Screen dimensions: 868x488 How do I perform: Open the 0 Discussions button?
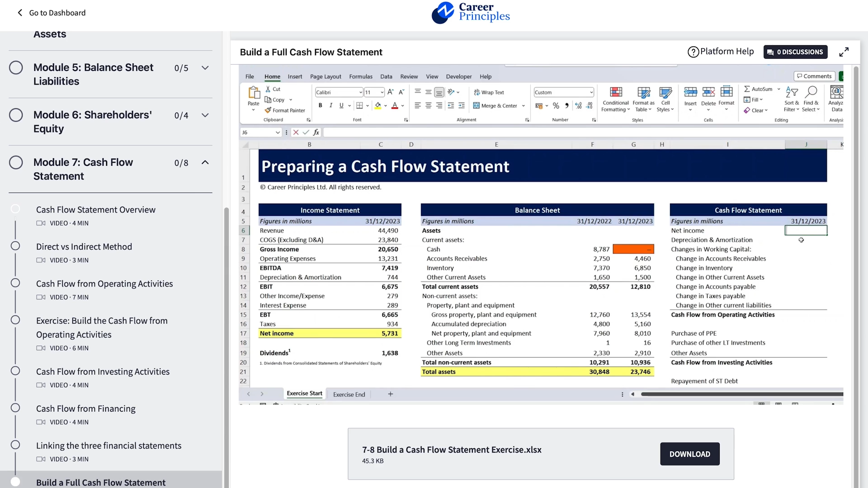(796, 52)
